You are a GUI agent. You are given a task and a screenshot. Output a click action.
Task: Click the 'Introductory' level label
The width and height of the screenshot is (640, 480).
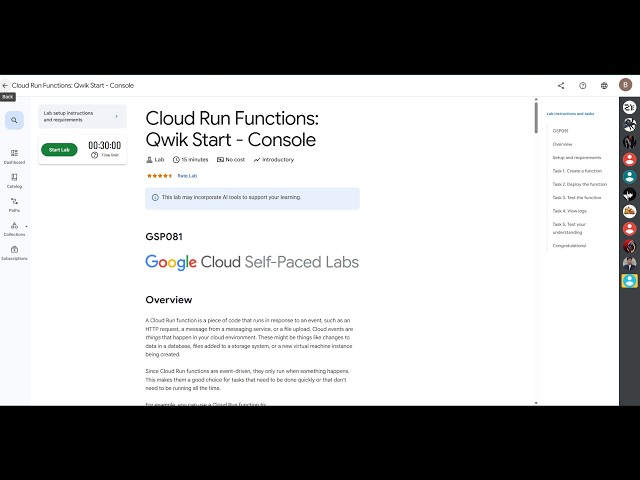[273, 160]
